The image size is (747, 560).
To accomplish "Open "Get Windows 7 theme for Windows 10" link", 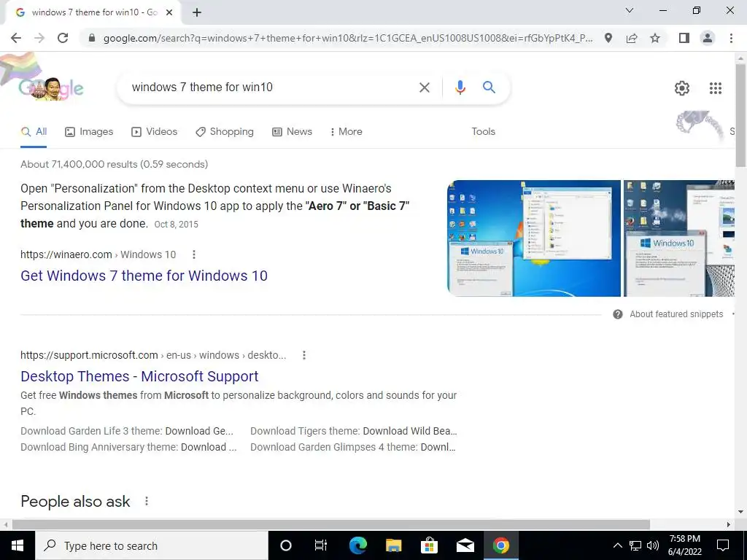I will pyautogui.click(x=144, y=276).
